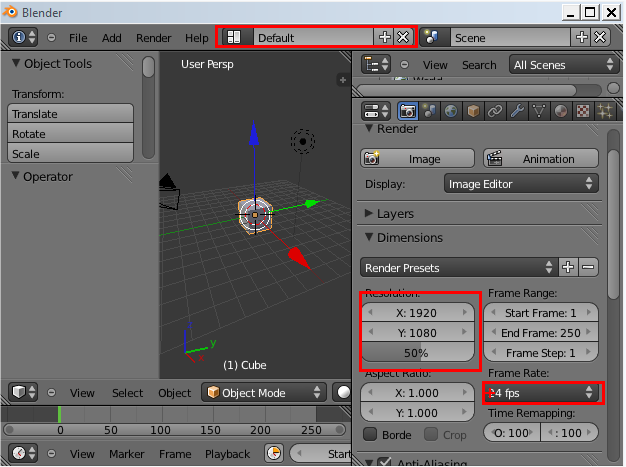Render a still Image
Image resolution: width=626 pixels, height=467 pixels.
(x=417, y=158)
